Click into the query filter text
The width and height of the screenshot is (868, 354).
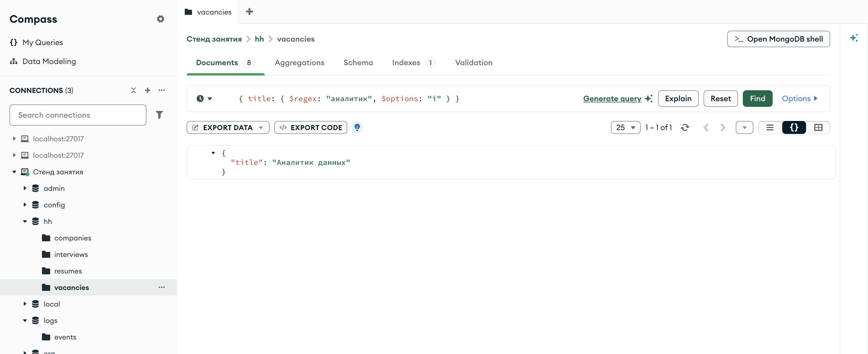coord(348,99)
